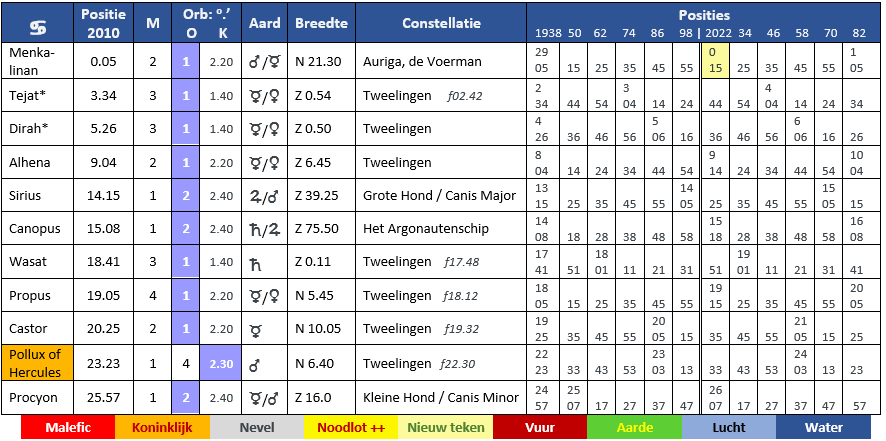Click the Jupiter/Mars glyph in the Sirius row

[x=264, y=196]
